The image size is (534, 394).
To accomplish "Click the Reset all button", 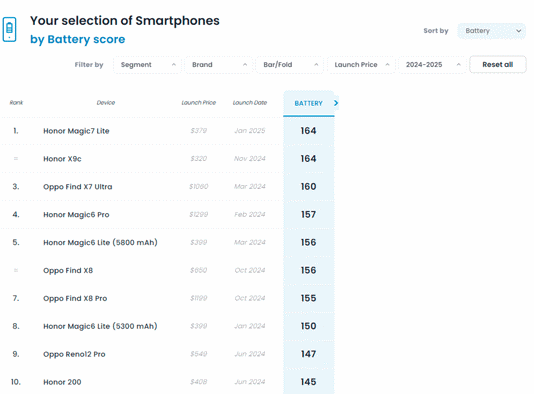I will [498, 65].
